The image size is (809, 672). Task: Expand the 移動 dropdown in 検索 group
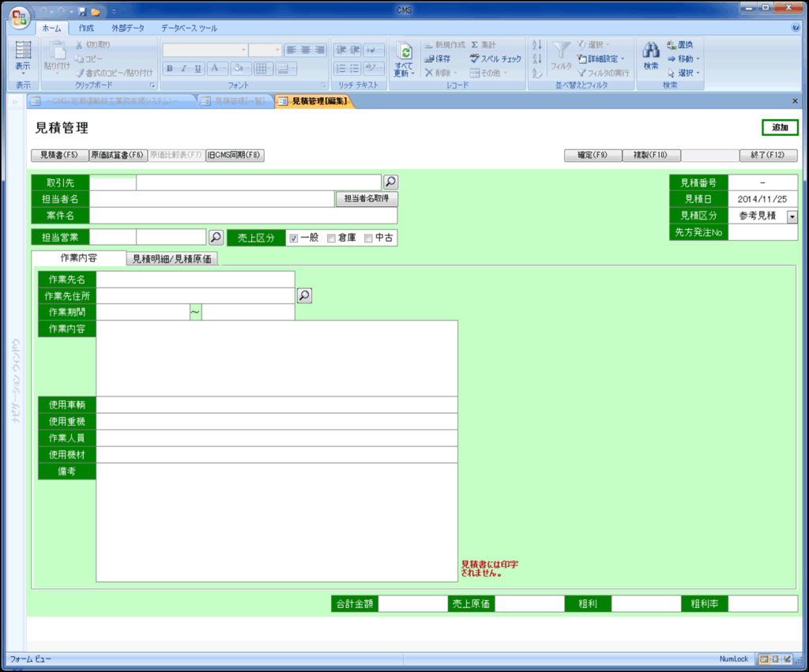pyautogui.click(x=698, y=59)
